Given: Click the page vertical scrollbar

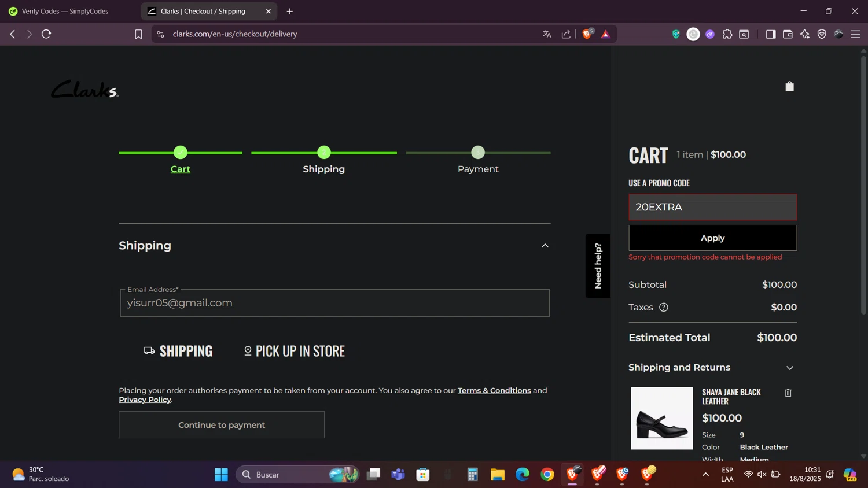Looking at the screenshot, I should (863, 185).
